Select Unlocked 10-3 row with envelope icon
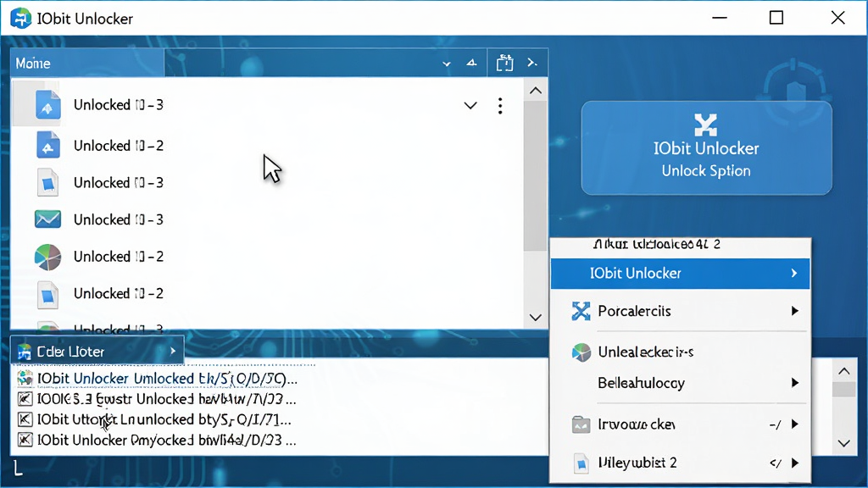This screenshot has width=868, height=488. [x=267, y=219]
